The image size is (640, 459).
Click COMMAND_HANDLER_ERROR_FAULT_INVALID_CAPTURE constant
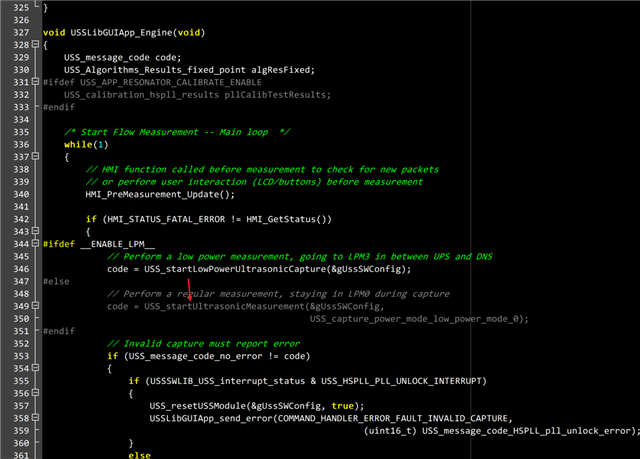pos(393,418)
